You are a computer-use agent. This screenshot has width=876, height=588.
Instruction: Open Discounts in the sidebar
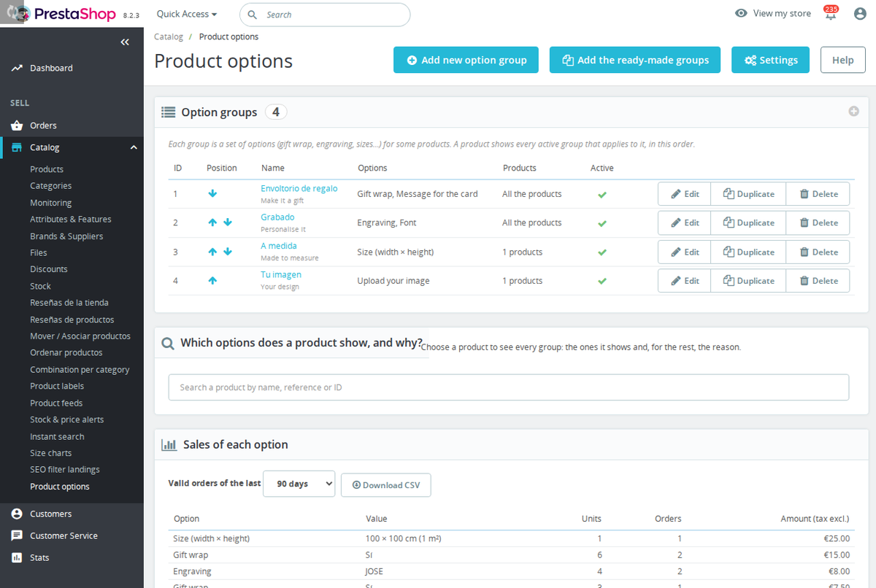(49, 269)
